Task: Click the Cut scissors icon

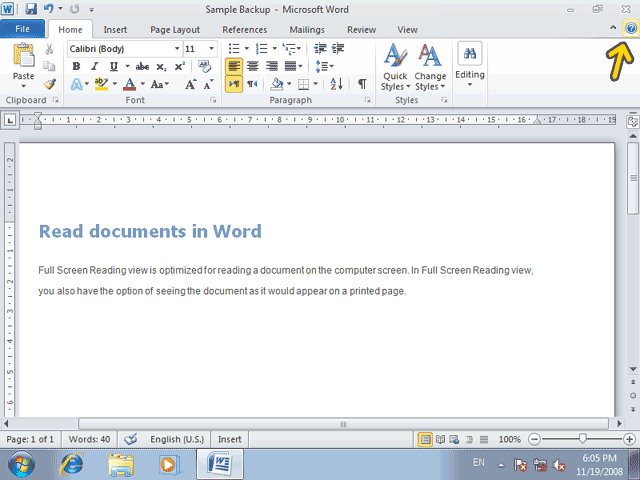Action: coord(49,49)
